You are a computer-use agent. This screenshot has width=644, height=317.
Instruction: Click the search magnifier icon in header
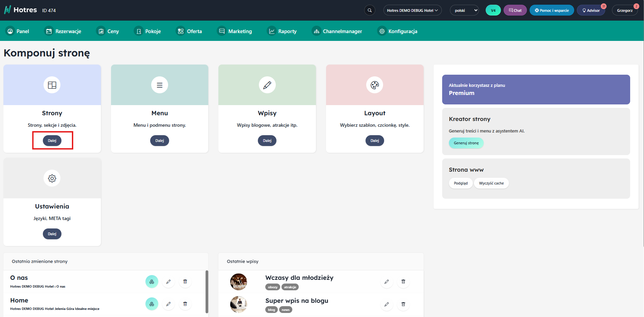pyautogui.click(x=370, y=10)
